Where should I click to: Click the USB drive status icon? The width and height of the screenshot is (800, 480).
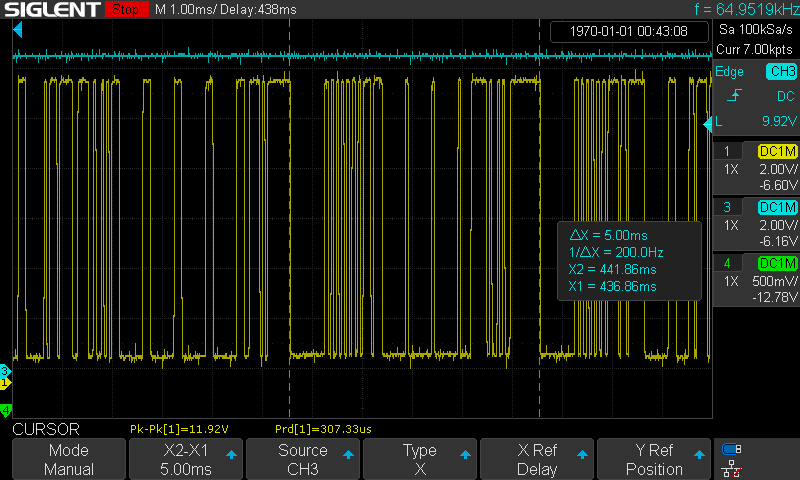click(732, 449)
